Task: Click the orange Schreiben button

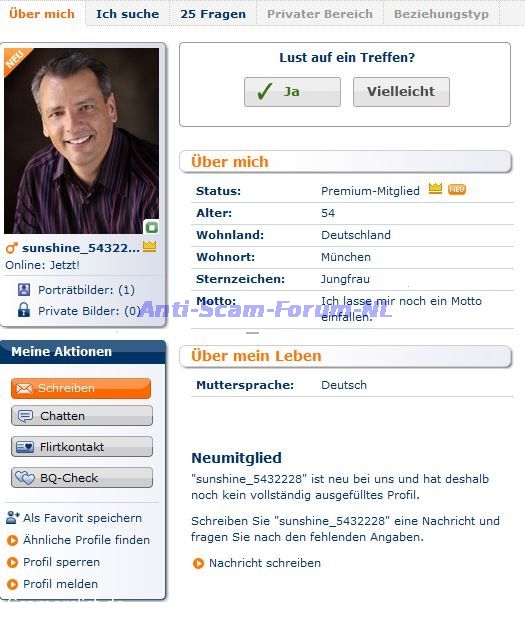Action: (81, 388)
